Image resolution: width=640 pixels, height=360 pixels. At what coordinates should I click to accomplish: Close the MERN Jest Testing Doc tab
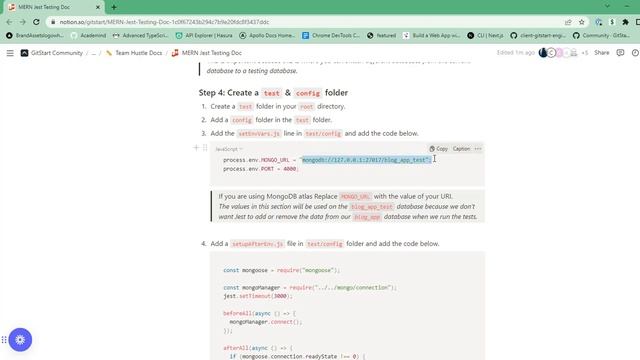(x=98, y=7)
